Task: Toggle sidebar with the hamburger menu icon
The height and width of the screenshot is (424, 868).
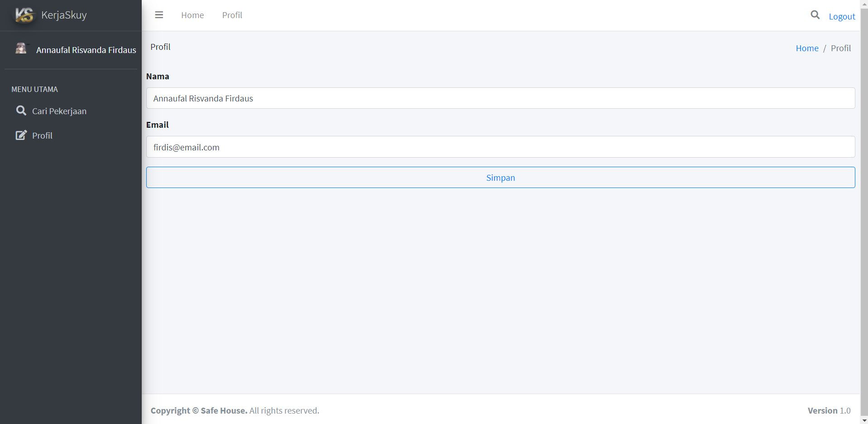Action: coord(159,15)
